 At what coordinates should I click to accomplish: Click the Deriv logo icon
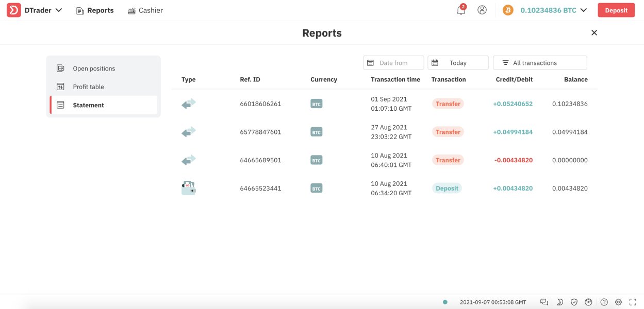tap(14, 10)
